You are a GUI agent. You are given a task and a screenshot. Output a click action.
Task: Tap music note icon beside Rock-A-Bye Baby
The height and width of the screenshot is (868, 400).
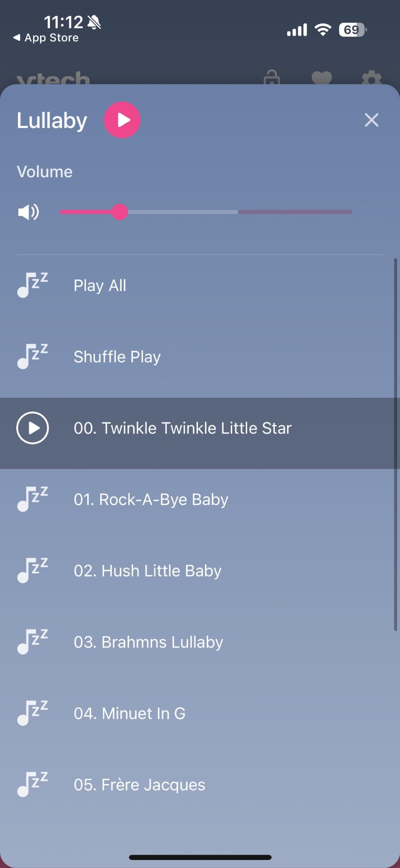(32, 499)
